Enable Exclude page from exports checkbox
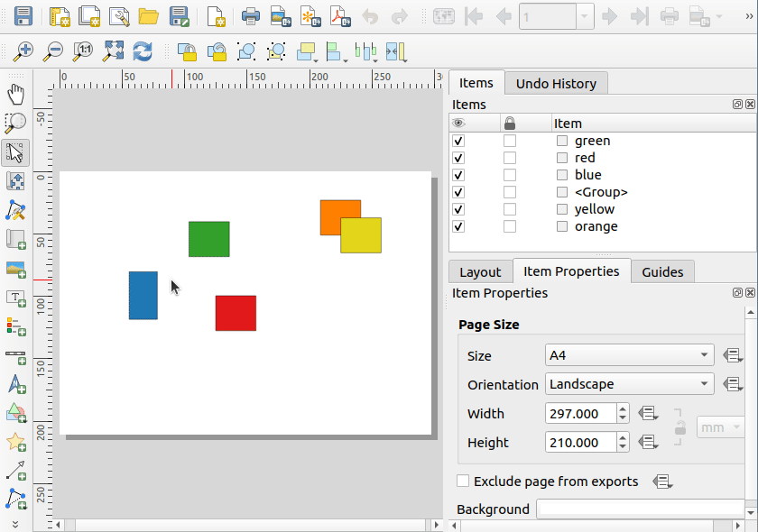This screenshot has width=758, height=532. click(x=463, y=482)
